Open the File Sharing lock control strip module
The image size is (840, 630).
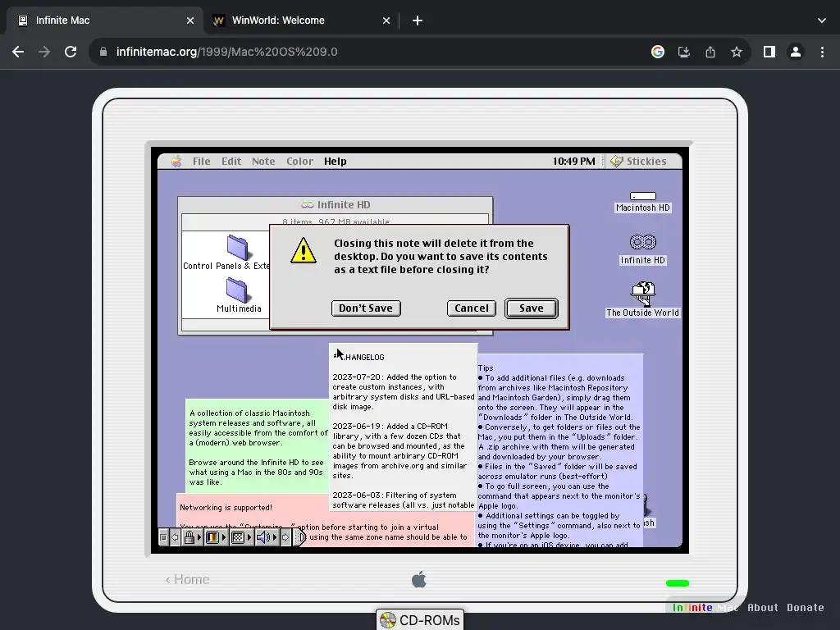pos(189,537)
